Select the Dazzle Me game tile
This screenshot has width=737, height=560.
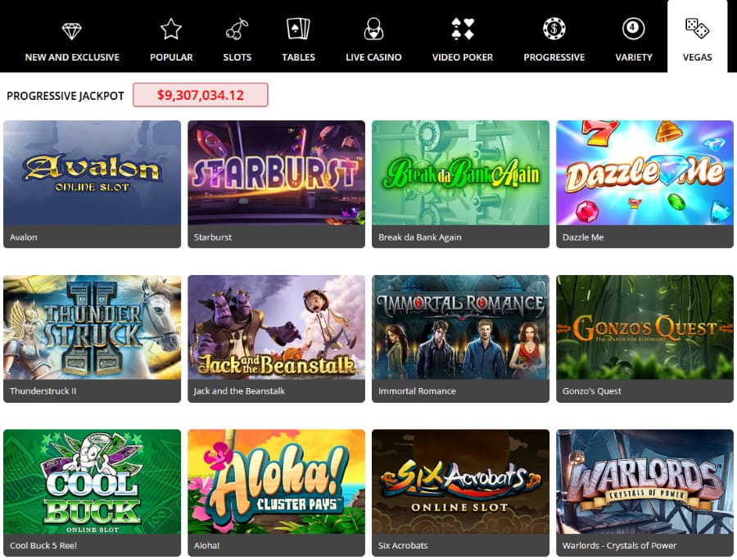tap(645, 183)
